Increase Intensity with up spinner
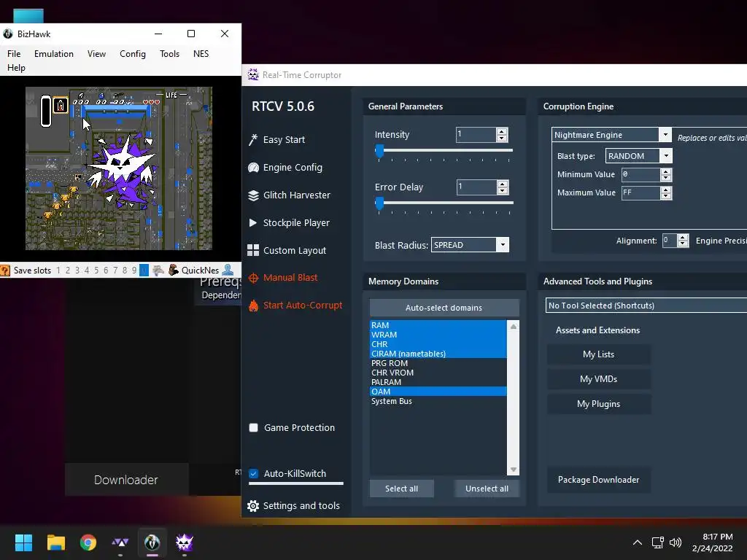Screen dimensions: 747x560 pyautogui.click(x=502, y=131)
